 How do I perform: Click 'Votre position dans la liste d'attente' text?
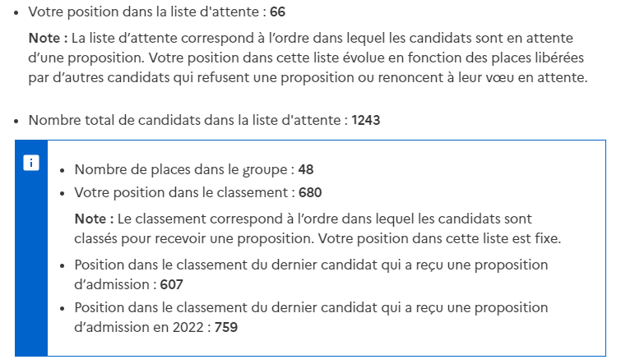pos(144,12)
